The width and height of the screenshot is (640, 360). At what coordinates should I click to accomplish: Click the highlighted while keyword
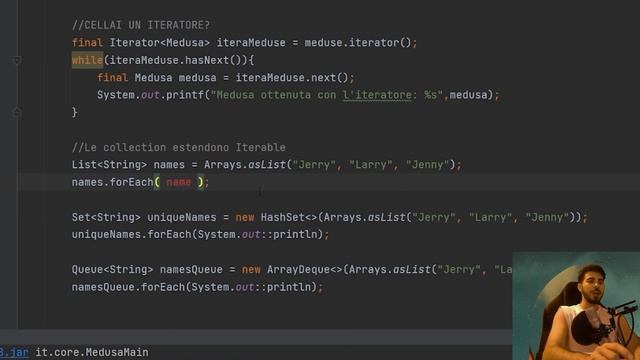point(87,60)
